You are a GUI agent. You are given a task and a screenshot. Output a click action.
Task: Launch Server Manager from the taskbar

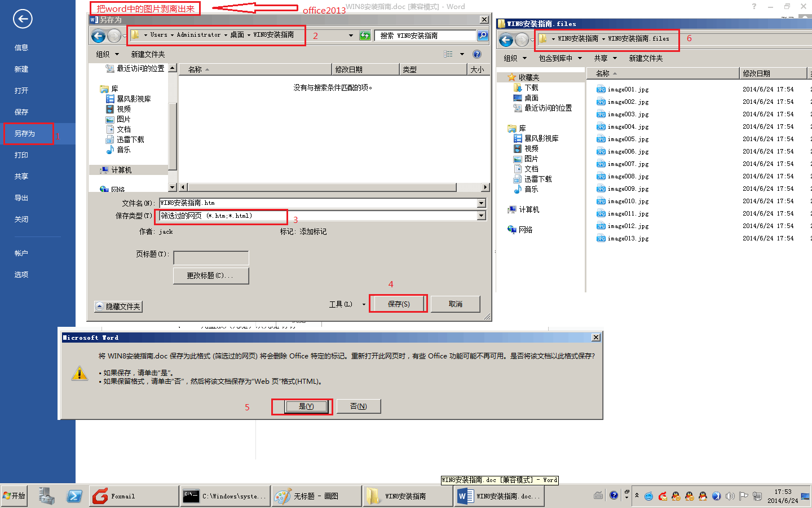pos(47,496)
